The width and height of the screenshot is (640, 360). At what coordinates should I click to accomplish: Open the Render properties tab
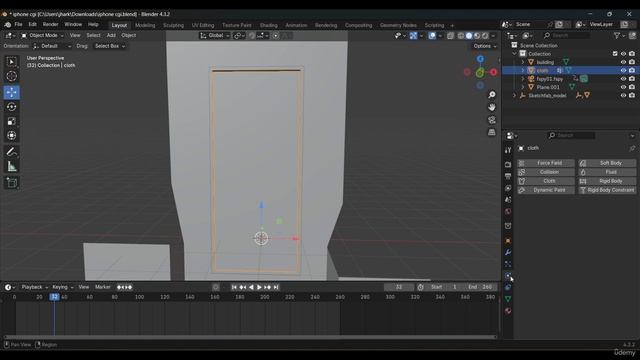(508, 164)
